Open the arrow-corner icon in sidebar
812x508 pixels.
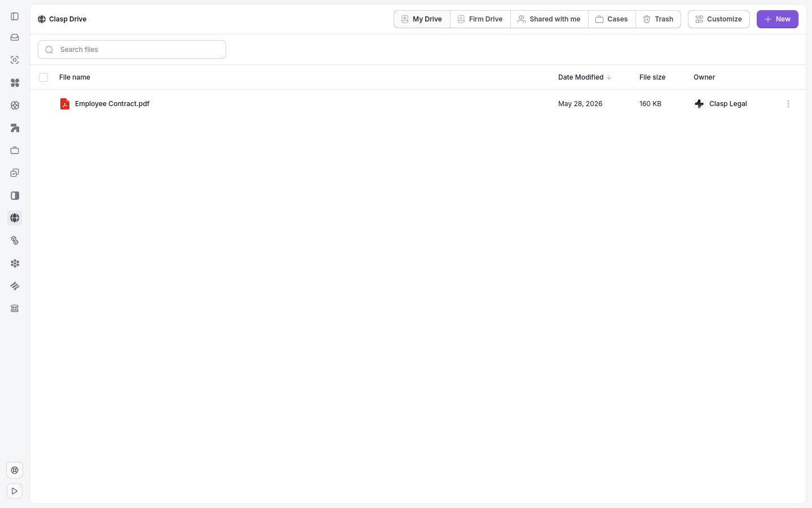pos(15,128)
